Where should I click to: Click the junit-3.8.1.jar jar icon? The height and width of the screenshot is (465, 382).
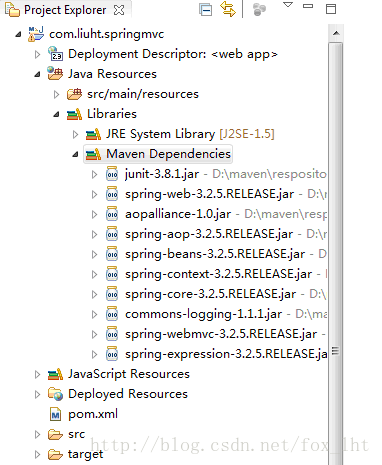(x=112, y=174)
